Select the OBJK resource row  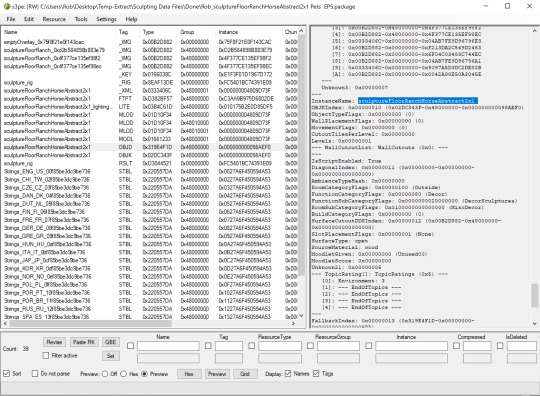[x=150, y=155]
